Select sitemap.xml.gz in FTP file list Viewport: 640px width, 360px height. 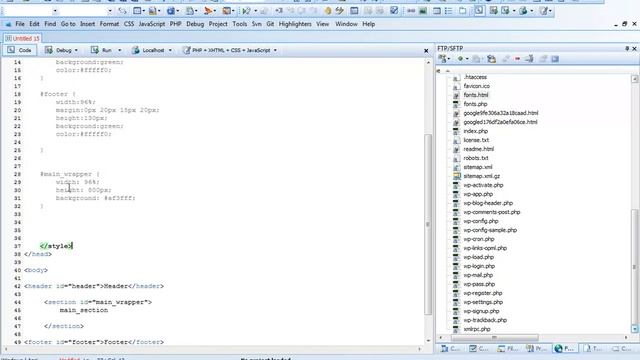click(x=481, y=176)
